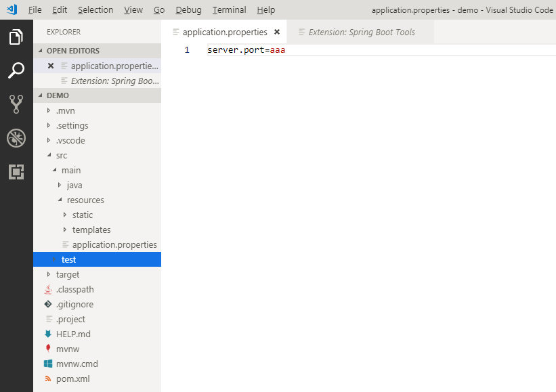Viewport: 556px width, 392px height.
Task: Open the Extensions view
Action: coord(16,172)
